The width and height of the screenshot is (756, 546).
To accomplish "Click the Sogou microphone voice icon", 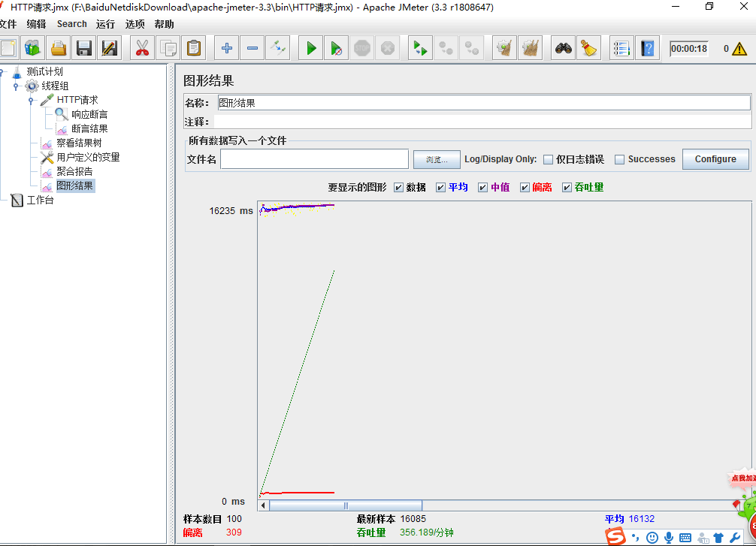I will tap(669, 537).
